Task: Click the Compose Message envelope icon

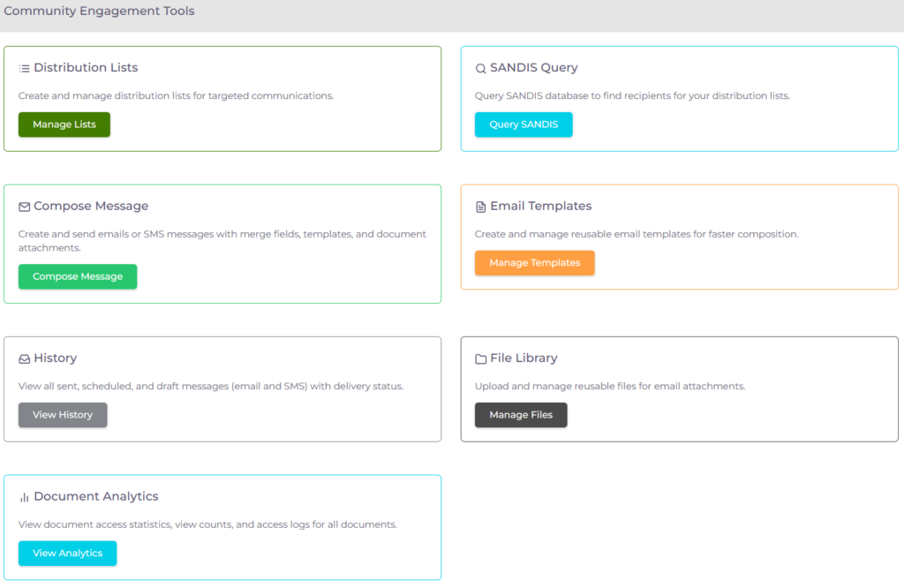Action: tap(24, 207)
